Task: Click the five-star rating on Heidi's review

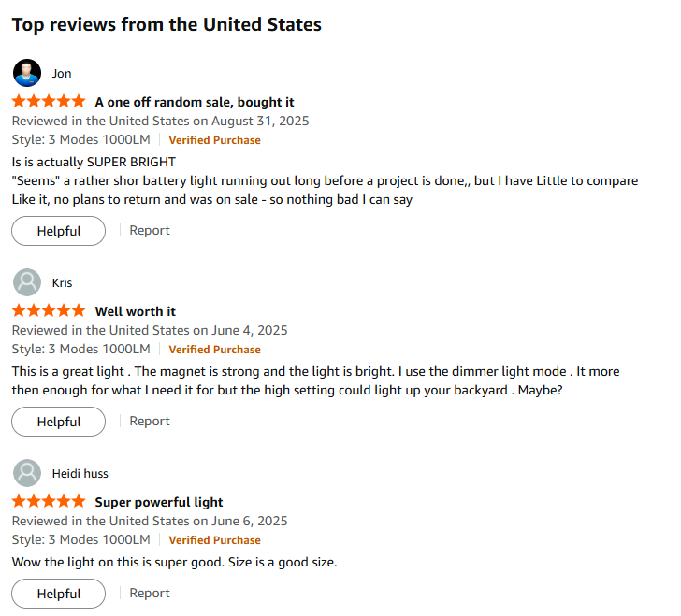Action: click(x=49, y=501)
